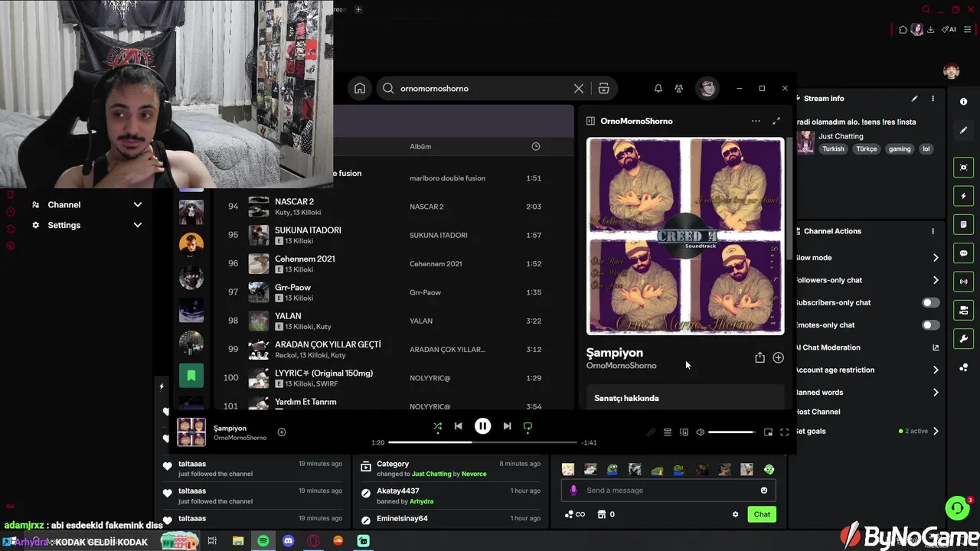Open File Explorer from the taskbar
Viewport: 980px width, 551px height.
(238, 541)
